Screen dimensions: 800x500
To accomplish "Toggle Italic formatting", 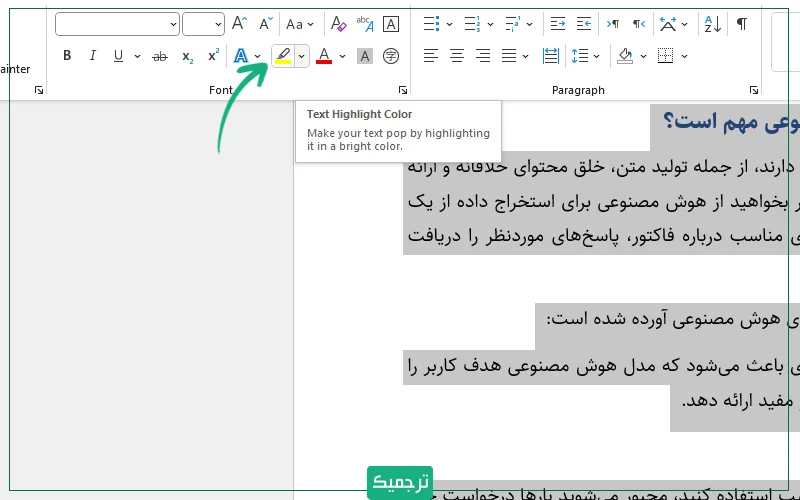I will click(93, 56).
